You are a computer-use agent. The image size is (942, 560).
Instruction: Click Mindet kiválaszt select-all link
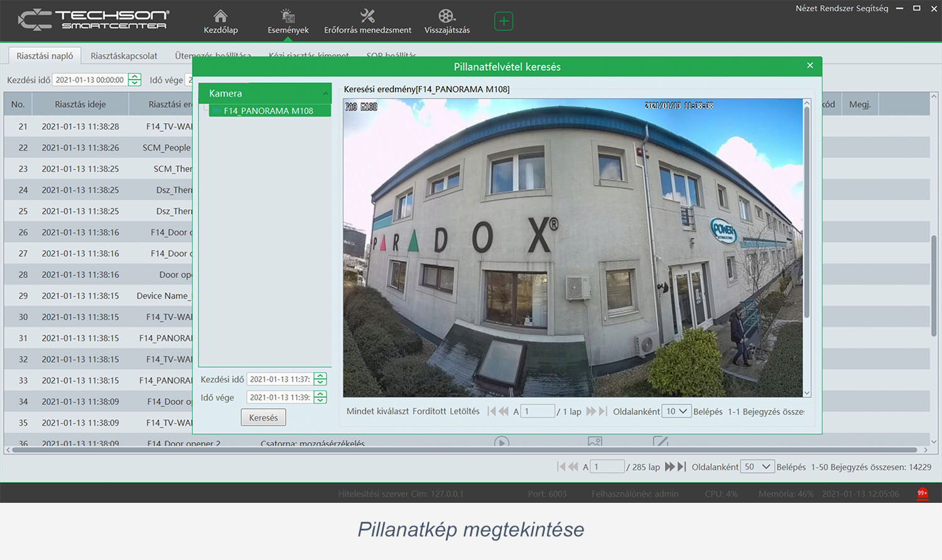377,411
